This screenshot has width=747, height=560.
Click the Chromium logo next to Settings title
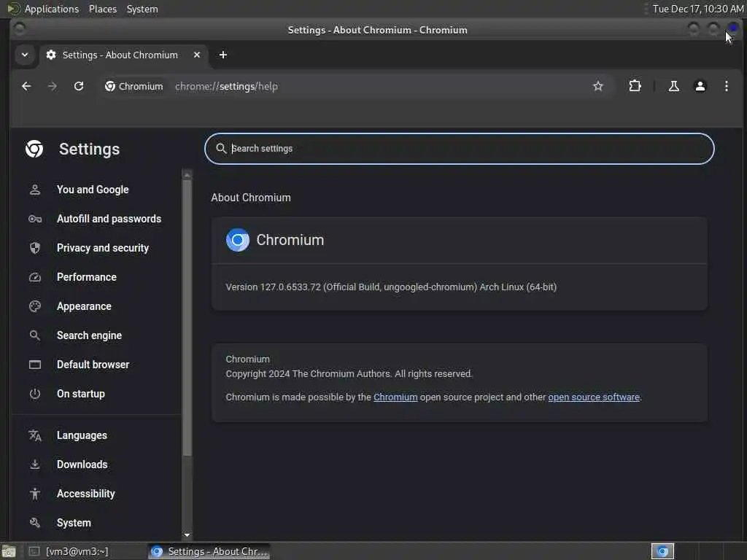[34, 149]
